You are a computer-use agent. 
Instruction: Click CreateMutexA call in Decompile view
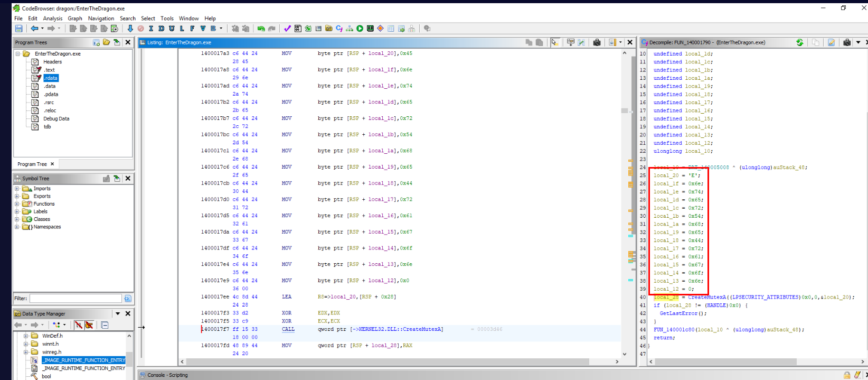coord(707,297)
